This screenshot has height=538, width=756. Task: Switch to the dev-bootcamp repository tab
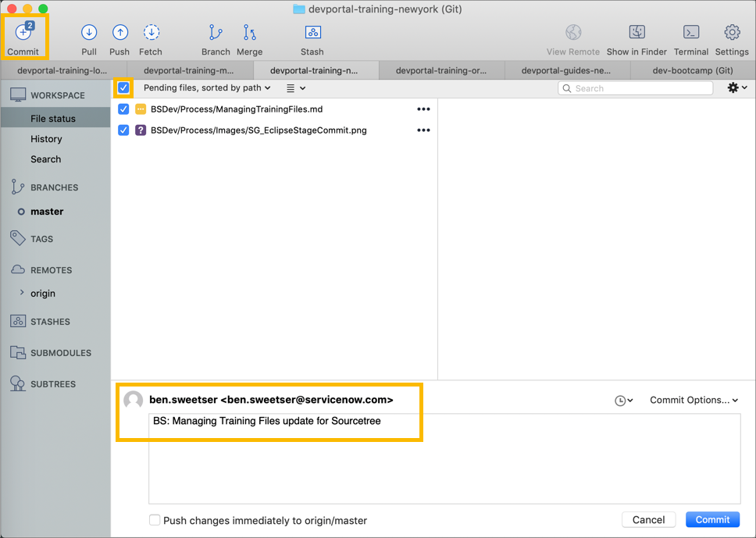[691, 70]
